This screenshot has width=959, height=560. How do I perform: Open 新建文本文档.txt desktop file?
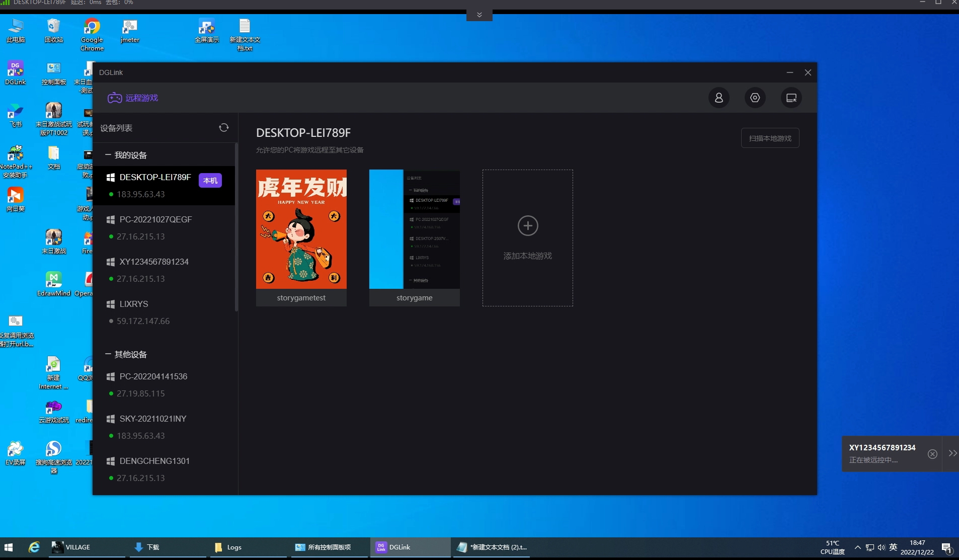point(245,35)
